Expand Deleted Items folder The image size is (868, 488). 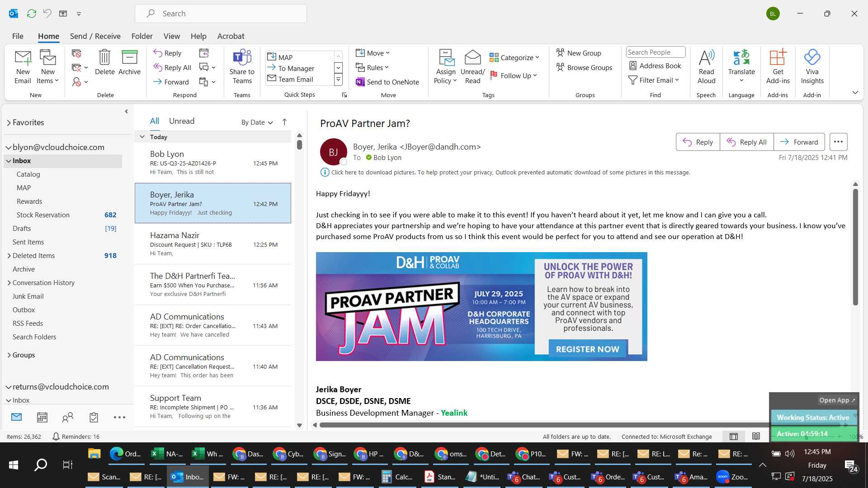[x=9, y=256]
